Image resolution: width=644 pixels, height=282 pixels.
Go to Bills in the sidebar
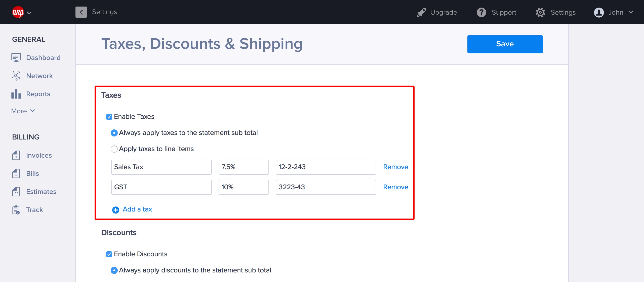pyautogui.click(x=32, y=173)
